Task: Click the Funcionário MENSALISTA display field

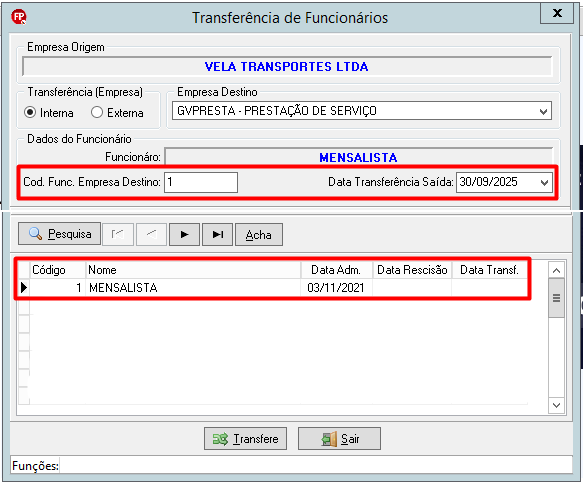Action: click(359, 157)
